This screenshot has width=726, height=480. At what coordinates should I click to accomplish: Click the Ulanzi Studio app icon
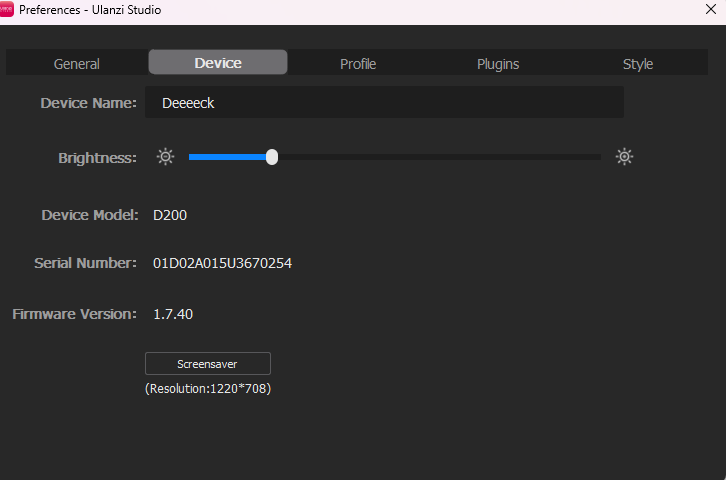(6, 9)
